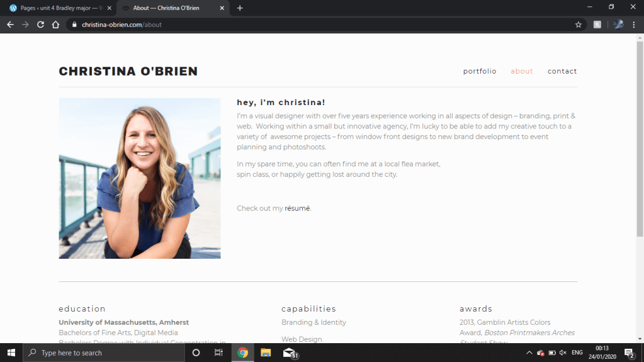Click the address bar URL field
644x362 pixels.
315,25
